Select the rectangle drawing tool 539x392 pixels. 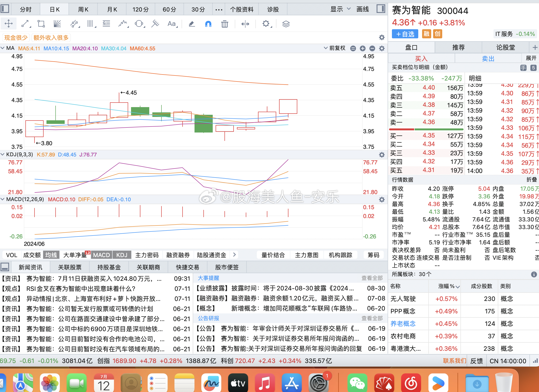pos(41,24)
